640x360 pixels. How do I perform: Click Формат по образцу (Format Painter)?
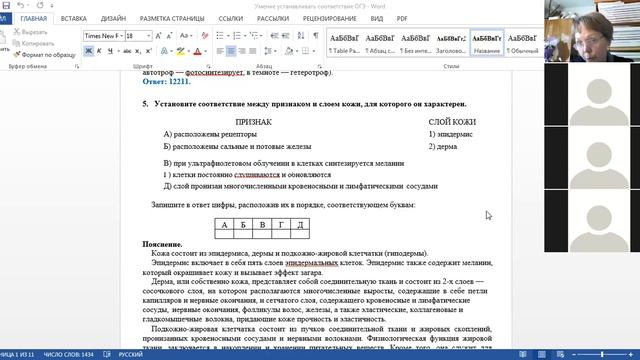[44, 55]
